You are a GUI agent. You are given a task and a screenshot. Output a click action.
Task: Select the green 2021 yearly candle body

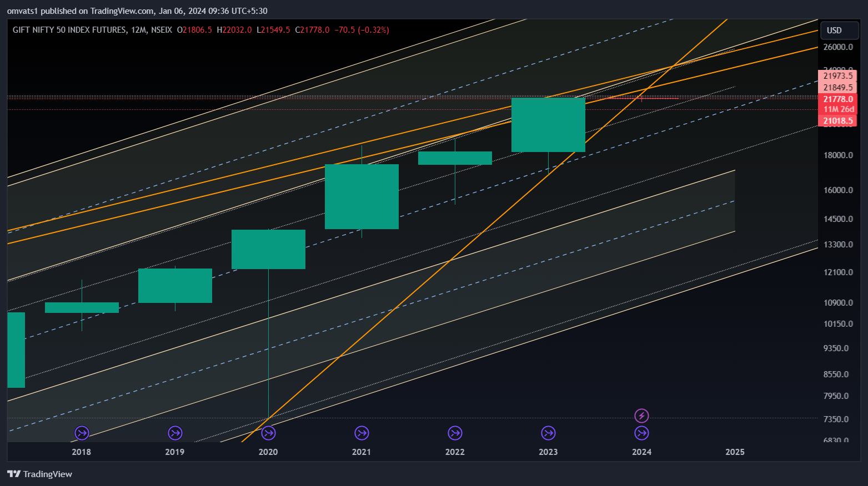tap(362, 196)
